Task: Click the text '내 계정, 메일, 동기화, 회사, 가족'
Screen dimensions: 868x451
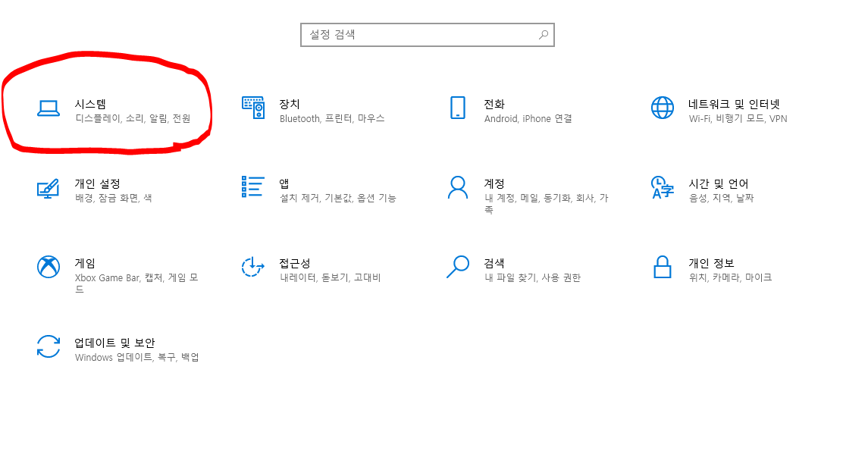Action: tap(547, 204)
